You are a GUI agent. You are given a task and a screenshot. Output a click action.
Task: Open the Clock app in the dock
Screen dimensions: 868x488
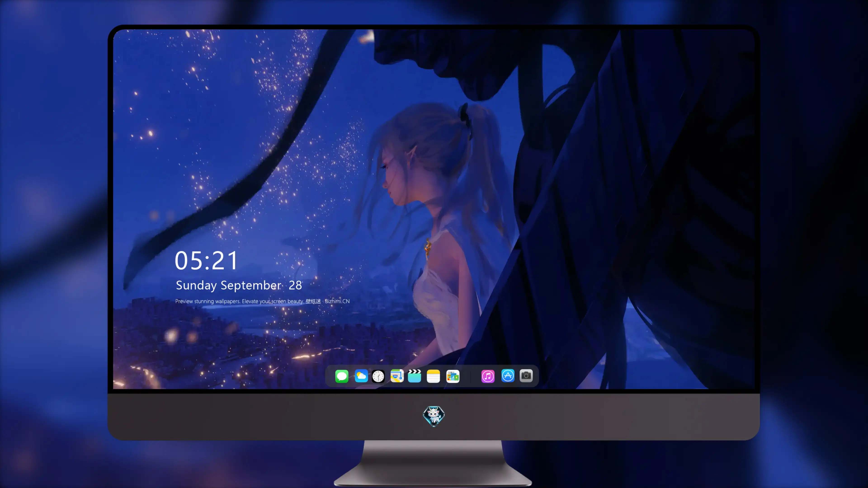tap(378, 376)
